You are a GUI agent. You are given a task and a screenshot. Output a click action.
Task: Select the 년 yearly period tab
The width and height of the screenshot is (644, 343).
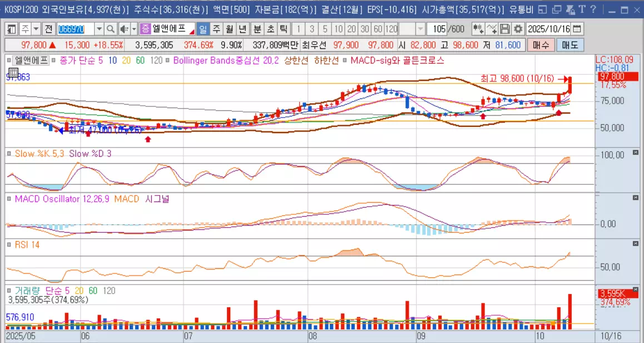(x=242, y=29)
